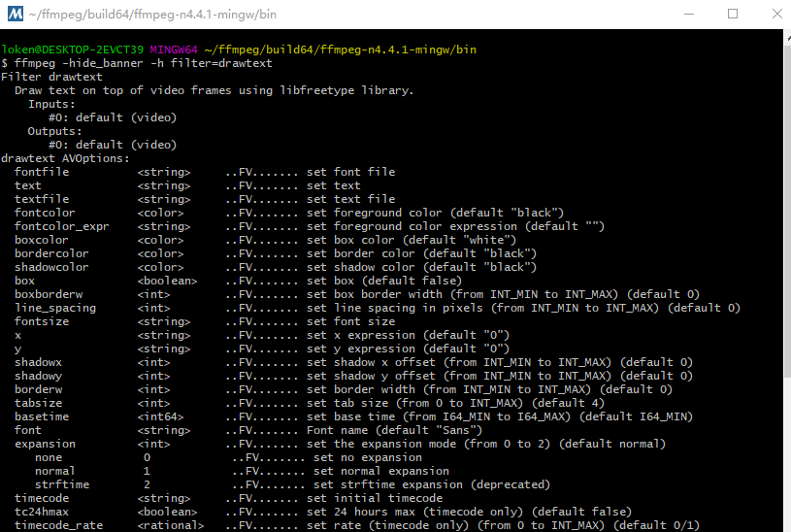Screen dimensions: 791x532
Task: Click the green 'loken@DESKTOP-2EVCT39' prompt text
Action: [x=73, y=50]
